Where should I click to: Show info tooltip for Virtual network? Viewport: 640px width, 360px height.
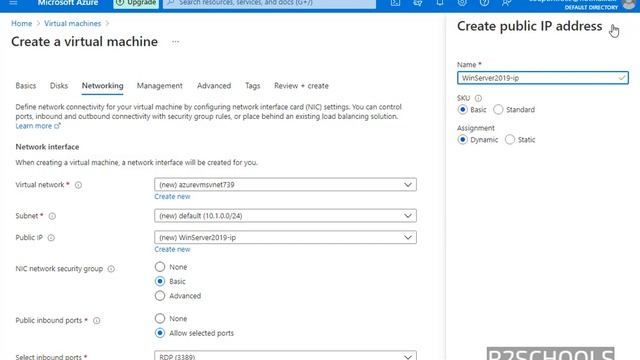[x=78, y=185]
